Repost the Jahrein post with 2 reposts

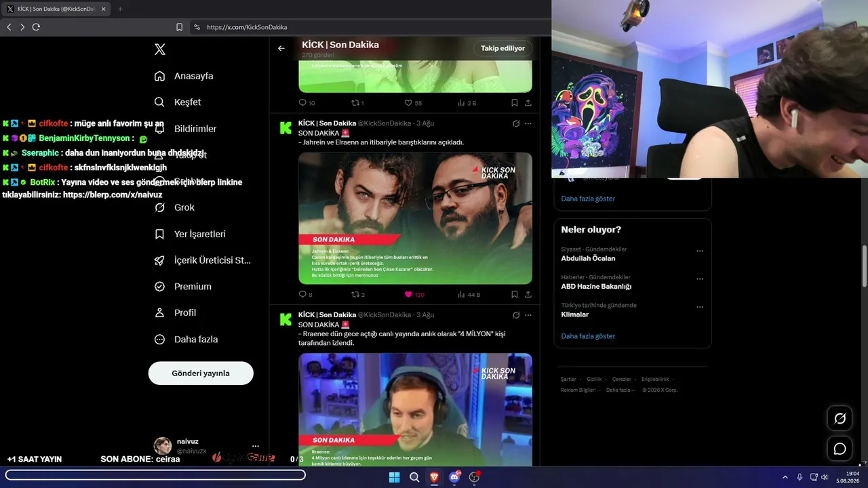(357, 295)
